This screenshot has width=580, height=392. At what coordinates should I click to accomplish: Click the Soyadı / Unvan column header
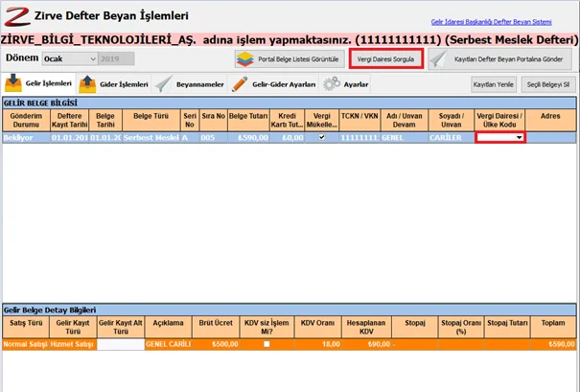point(452,120)
